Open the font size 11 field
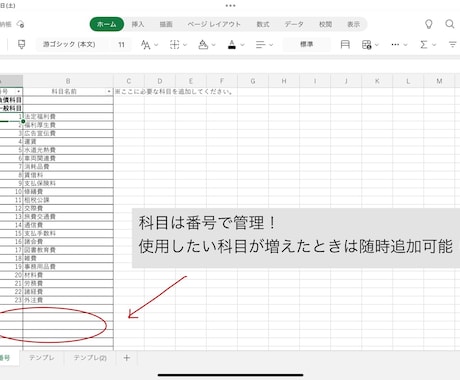Viewport: 460px width, 380px height. point(121,44)
